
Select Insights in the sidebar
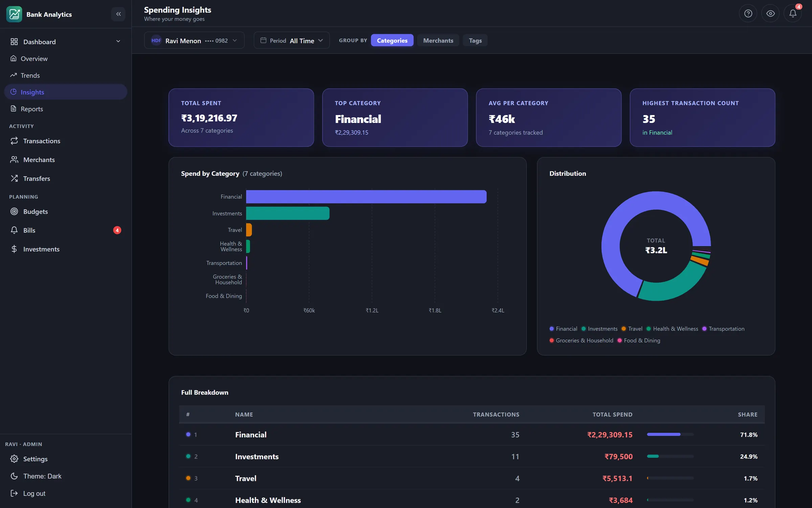[x=66, y=92]
